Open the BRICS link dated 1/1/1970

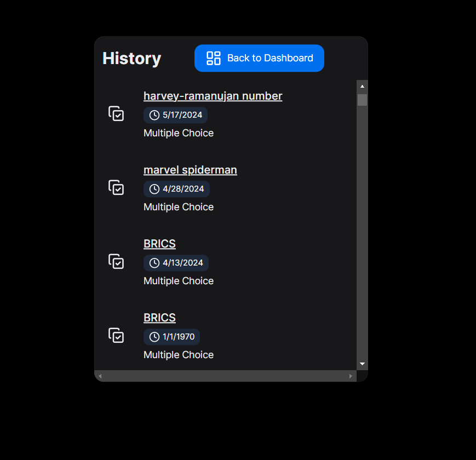(x=160, y=318)
